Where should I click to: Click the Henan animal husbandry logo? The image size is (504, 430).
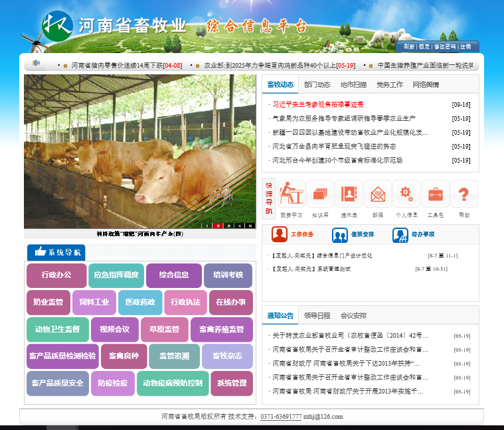pos(58,26)
